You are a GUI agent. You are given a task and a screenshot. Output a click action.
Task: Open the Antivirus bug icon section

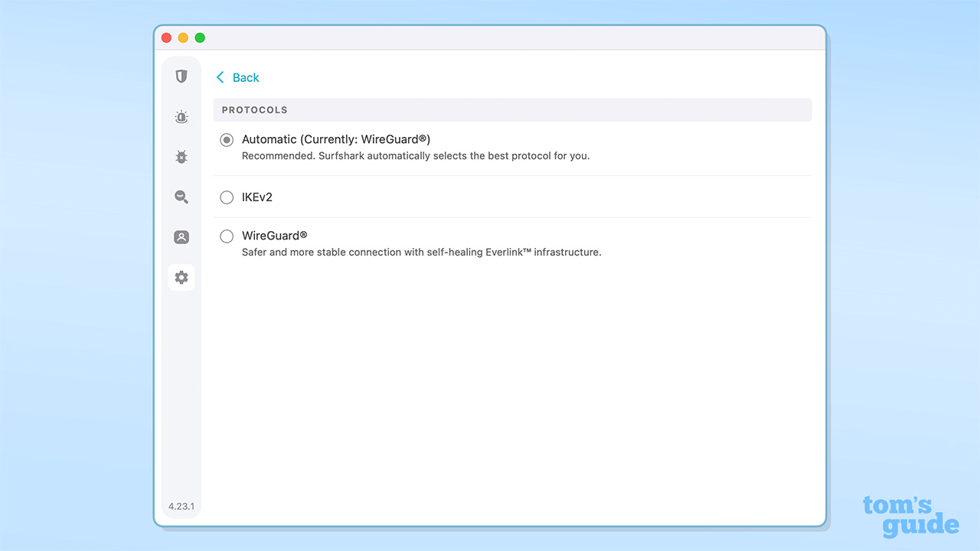[x=181, y=157]
